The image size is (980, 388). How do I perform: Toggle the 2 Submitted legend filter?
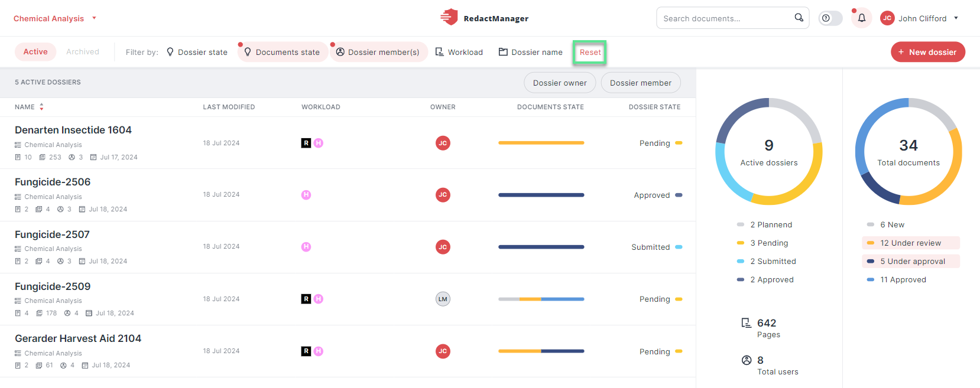coord(767,261)
